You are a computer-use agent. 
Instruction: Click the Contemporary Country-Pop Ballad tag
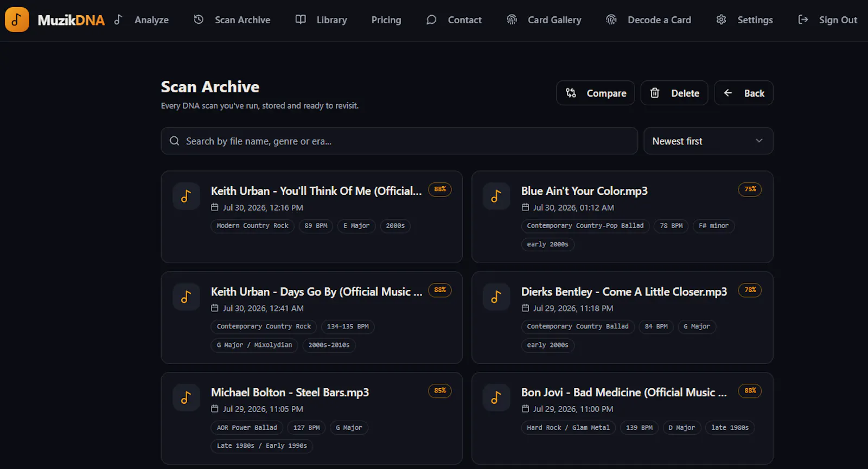[x=585, y=226]
